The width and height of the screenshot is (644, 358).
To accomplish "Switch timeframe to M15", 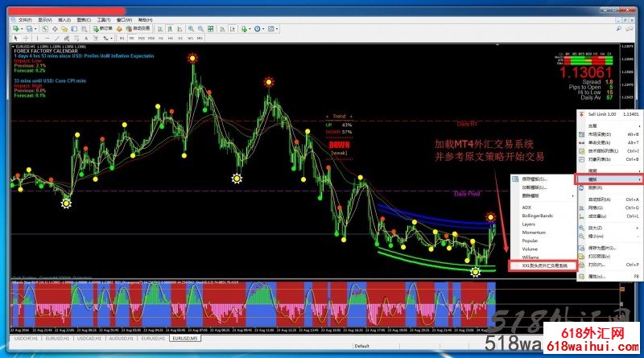I will point(142,38).
